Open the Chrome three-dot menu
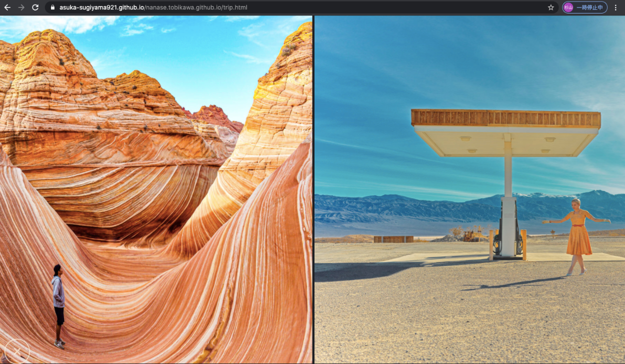 [x=615, y=7]
